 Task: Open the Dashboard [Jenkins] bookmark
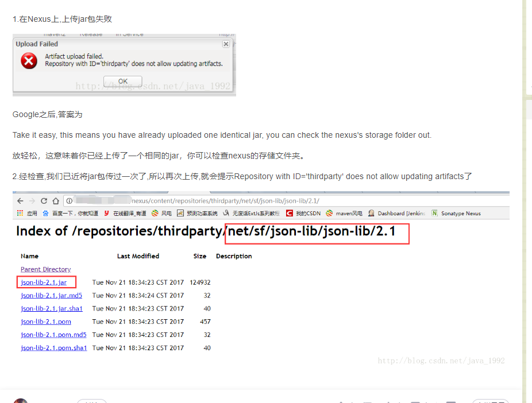396,213
